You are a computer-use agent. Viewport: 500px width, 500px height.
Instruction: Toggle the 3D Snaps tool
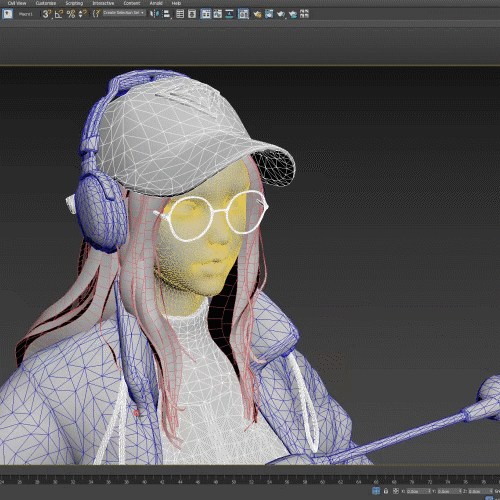pos(47,14)
